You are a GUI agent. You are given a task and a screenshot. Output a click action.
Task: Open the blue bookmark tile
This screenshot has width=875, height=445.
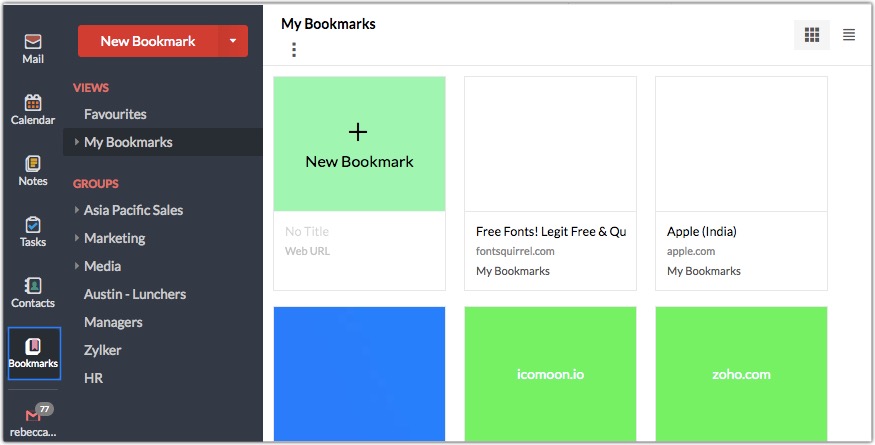[359, 374]
